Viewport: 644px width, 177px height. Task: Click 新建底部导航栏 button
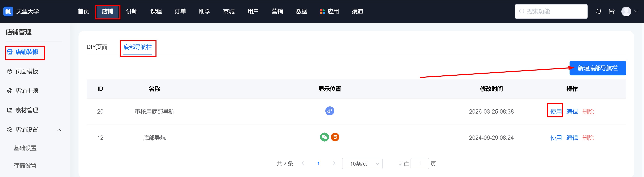click(597, 68)
